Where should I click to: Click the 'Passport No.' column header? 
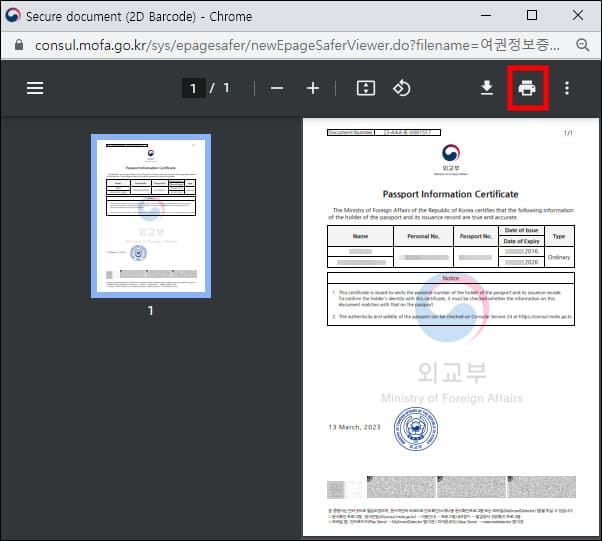click(476, 236)
